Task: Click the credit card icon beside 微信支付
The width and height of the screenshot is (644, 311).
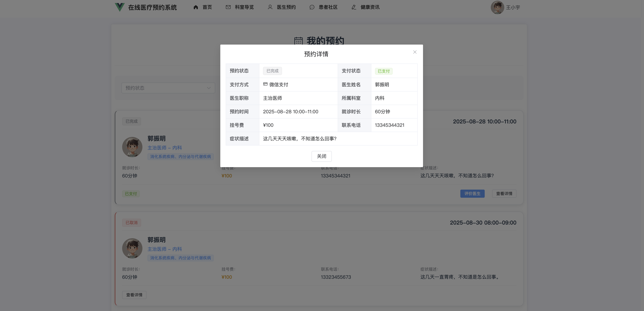Action: (x=265, y=84)
